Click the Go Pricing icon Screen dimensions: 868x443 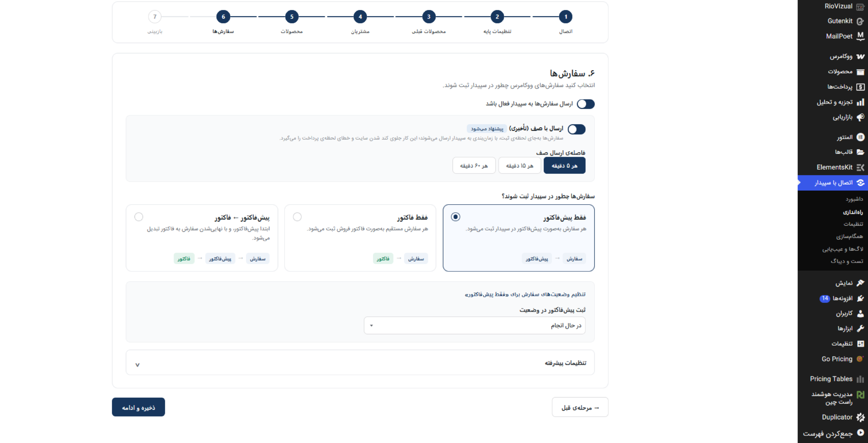coord(860,359)
